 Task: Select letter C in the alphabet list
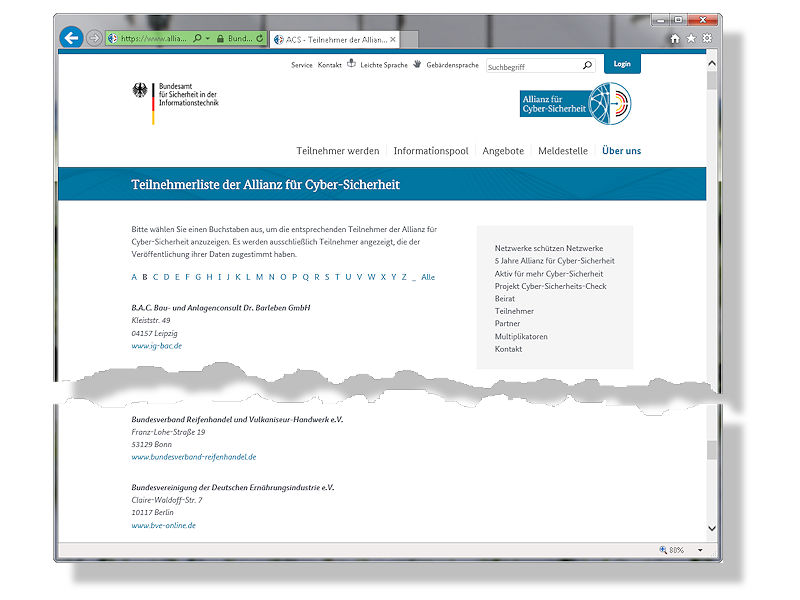pyautogui.click(x=155, y=277)
